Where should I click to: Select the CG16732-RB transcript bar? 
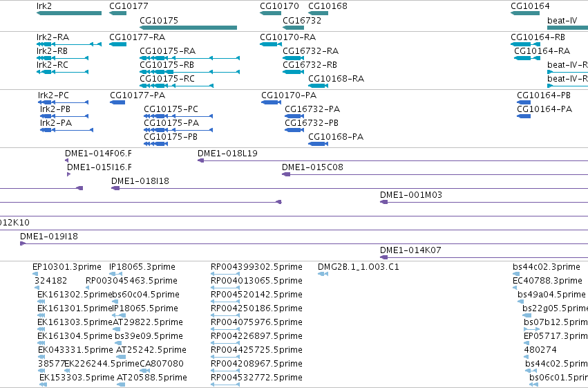[x=293, y=72]
